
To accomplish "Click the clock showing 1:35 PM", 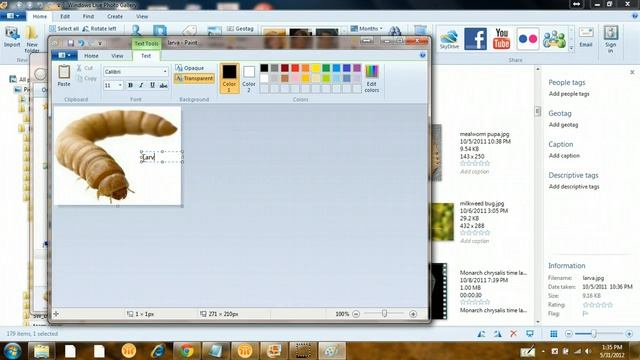I will (611, 347).
